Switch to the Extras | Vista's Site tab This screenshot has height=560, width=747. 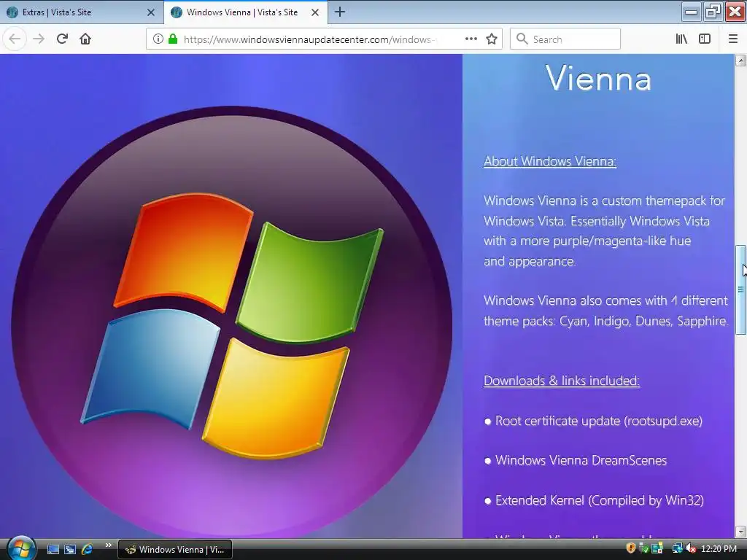pos(81,12)
